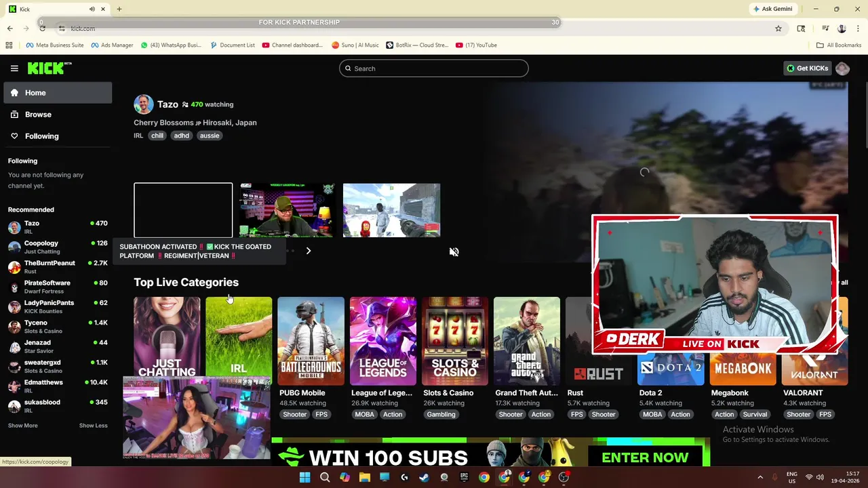Image resolution: width=868 pixels, height=488 pixels.
Task: Unmute the featured stream audio
Action: pyautogui.click(x=454, y=252)
